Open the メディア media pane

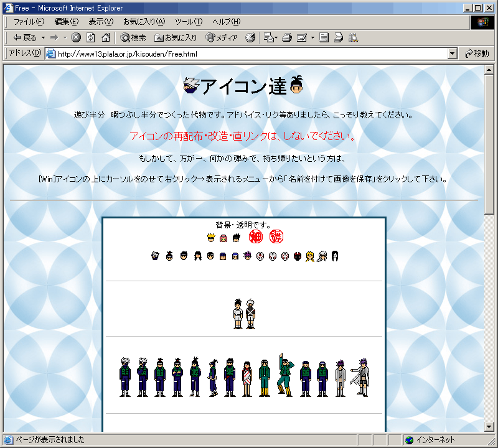pos(222,38)
